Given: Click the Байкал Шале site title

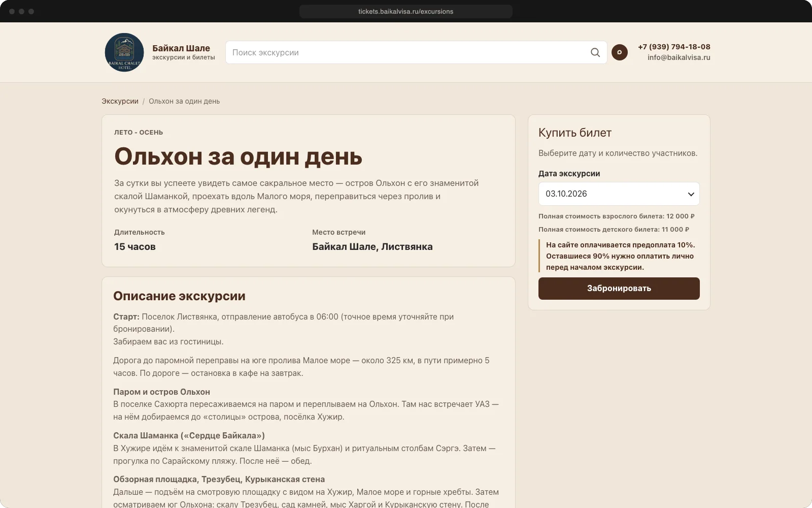Looking at the screenshot, I should 181,48.
